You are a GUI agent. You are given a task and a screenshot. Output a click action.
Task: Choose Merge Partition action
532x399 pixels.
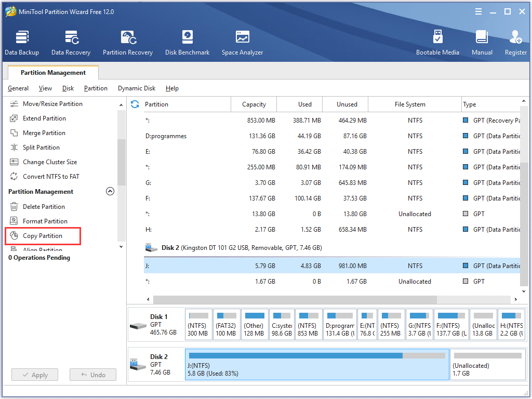point(44,133)
